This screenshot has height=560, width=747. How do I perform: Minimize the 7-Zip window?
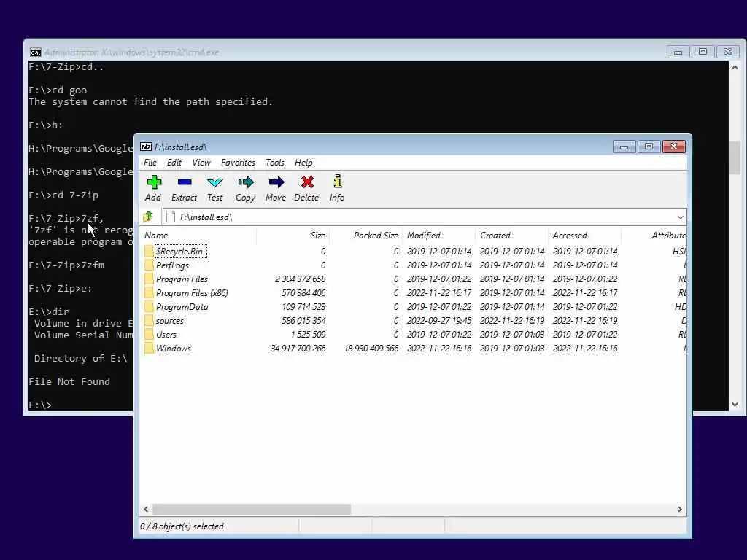624,147
